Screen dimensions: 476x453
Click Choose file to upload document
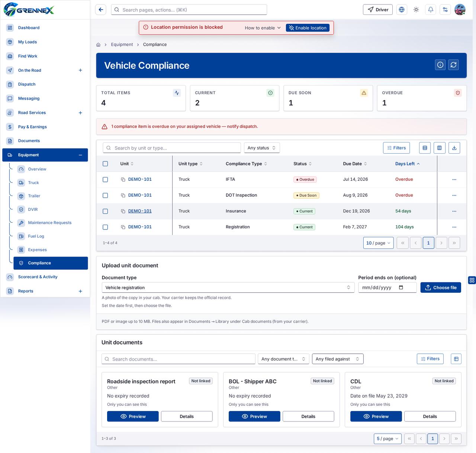tap(441, 287)
